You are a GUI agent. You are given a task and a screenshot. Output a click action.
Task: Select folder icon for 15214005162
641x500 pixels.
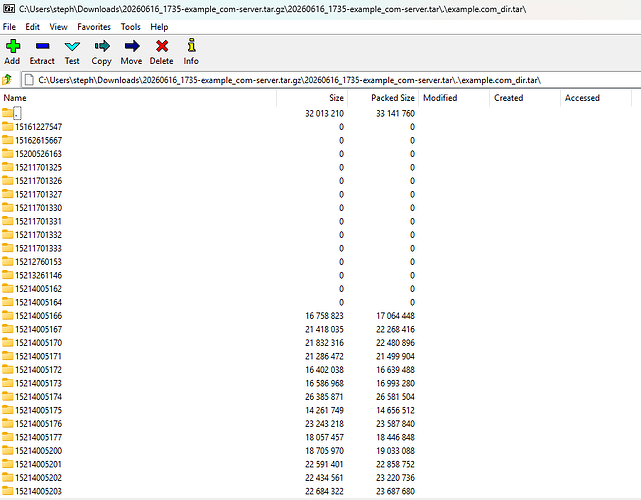point(8,288)
